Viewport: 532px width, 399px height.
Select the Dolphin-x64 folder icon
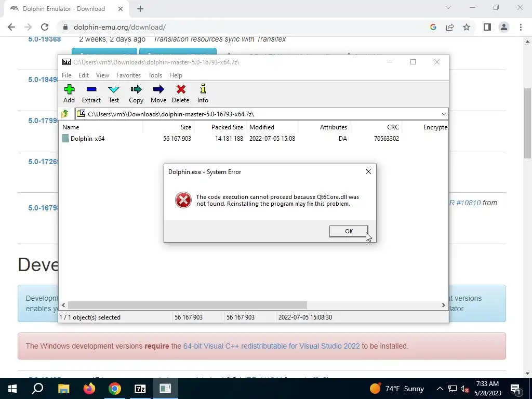[x=65, y=138]
